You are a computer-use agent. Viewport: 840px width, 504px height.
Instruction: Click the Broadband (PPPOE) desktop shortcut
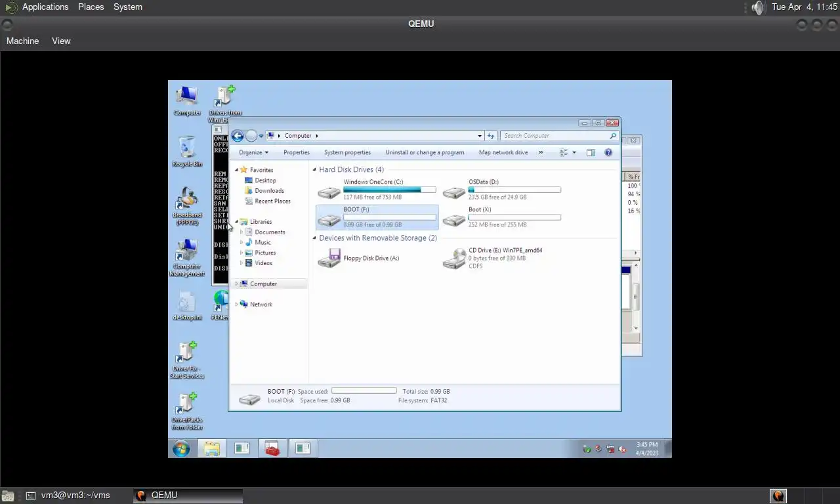click(187, 206)
